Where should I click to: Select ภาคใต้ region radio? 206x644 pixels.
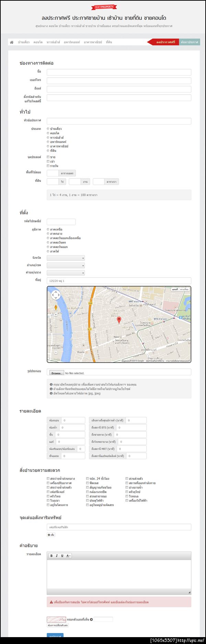(48, 251)
